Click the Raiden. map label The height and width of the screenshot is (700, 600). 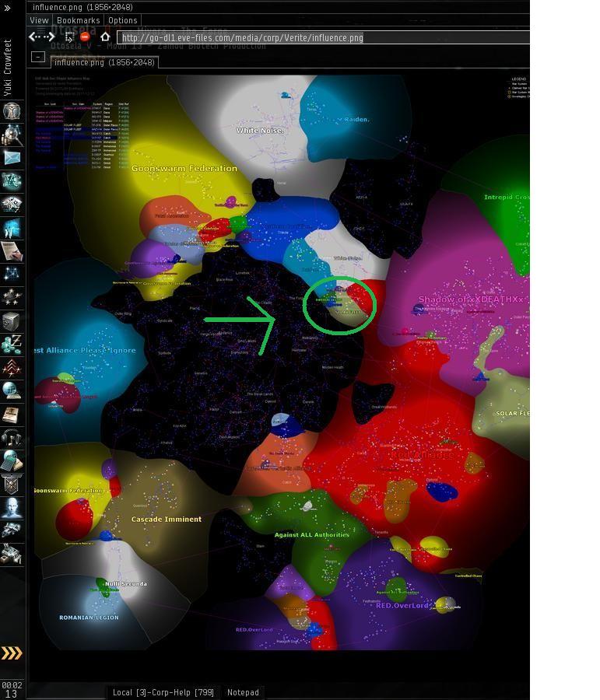coord(357,119)
